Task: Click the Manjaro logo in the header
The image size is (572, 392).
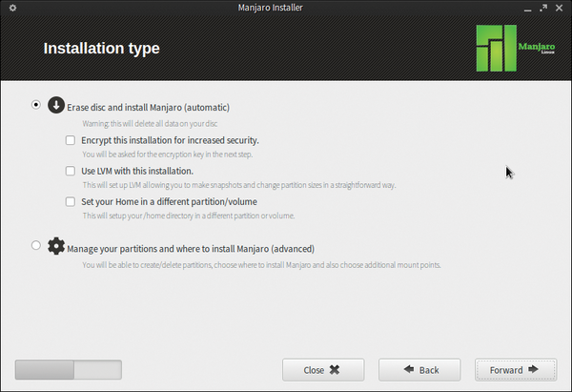Action: click(515, 49)
